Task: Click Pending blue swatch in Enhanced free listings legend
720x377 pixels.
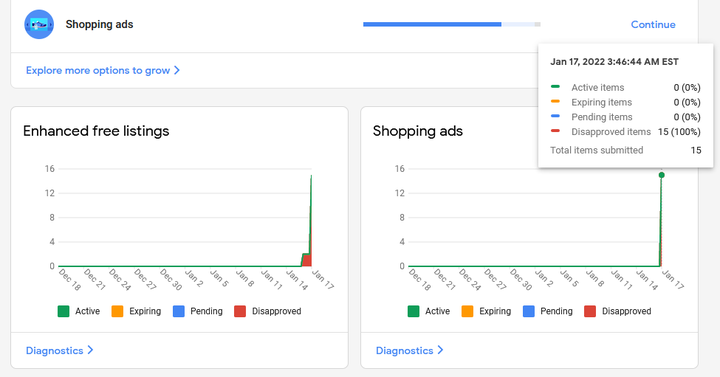Action: (x=179, y=311)
